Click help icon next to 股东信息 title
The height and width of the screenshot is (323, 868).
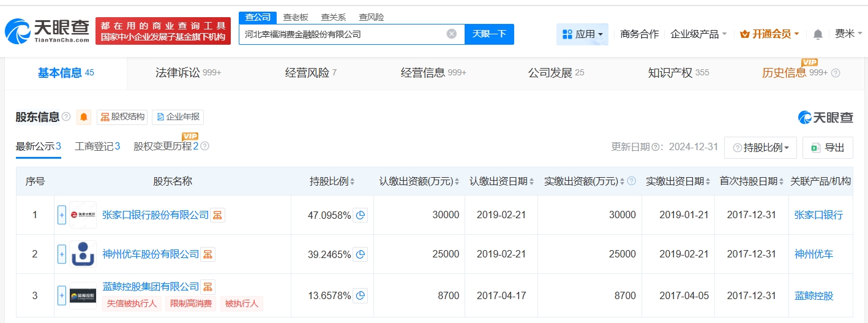[x=66, y=117]
